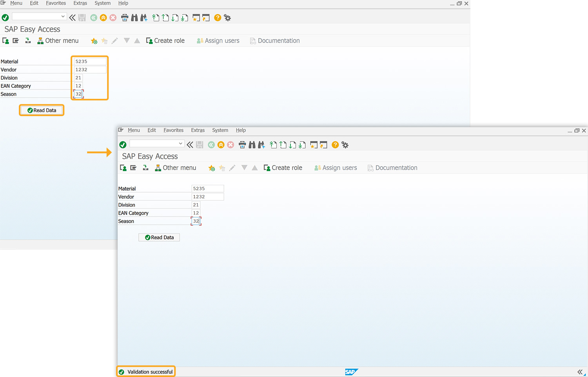Click Move Favorites Down triangle in front window

(x=244, y=168)
